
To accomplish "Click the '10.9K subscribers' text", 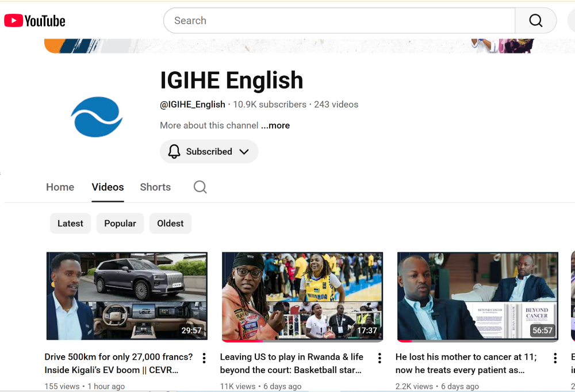I will pyautogui.click(x=270, y=105).
